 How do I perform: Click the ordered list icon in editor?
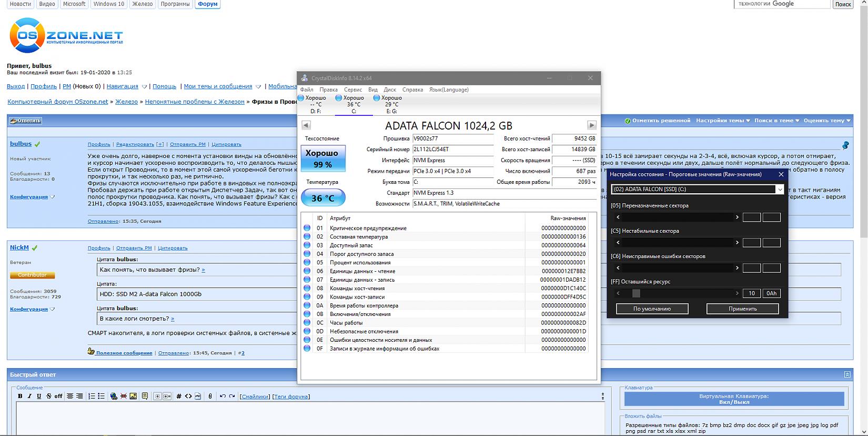(x=92, y=396)
